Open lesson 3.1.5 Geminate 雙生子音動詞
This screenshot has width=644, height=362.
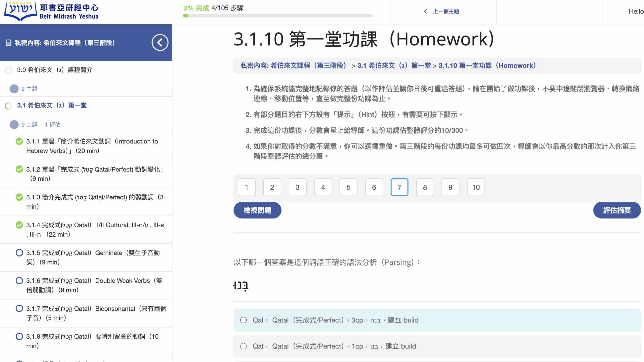point(93,257)
